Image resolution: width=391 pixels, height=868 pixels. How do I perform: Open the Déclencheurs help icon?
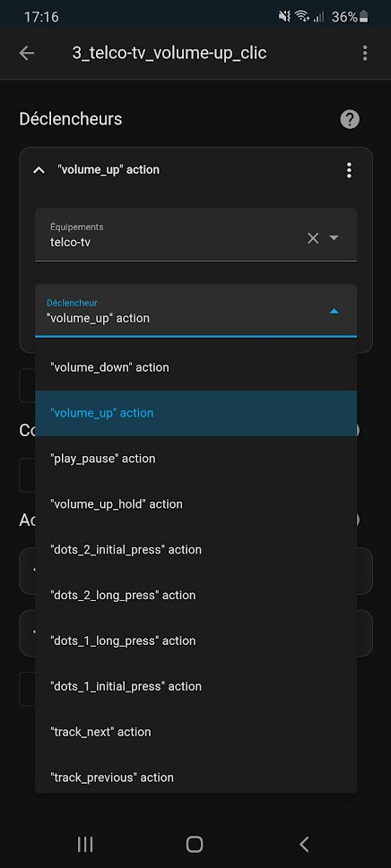pos(350,119)
